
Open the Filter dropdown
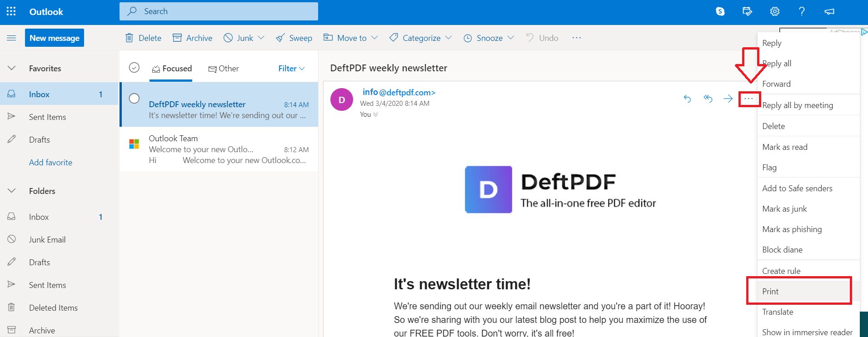(x=291, y=69)
